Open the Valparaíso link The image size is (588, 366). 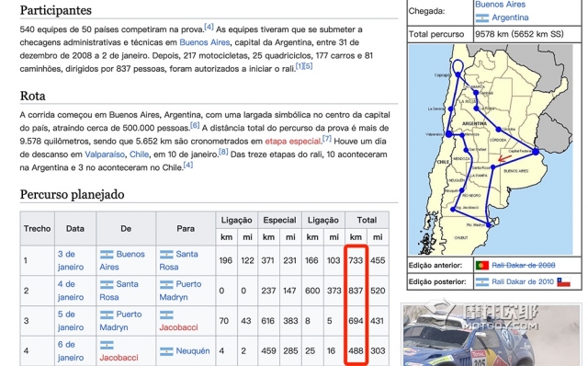105,154
